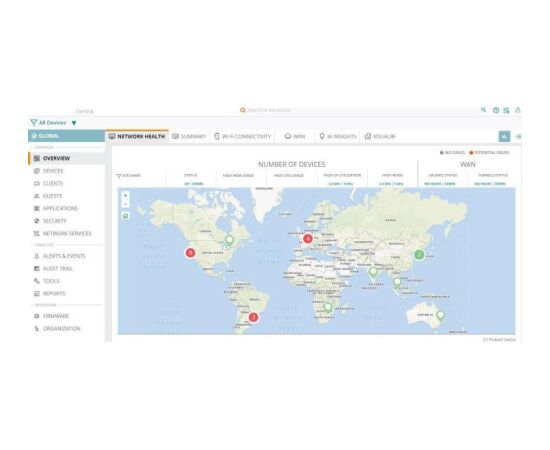Reset map with home icon

point(126,216)
